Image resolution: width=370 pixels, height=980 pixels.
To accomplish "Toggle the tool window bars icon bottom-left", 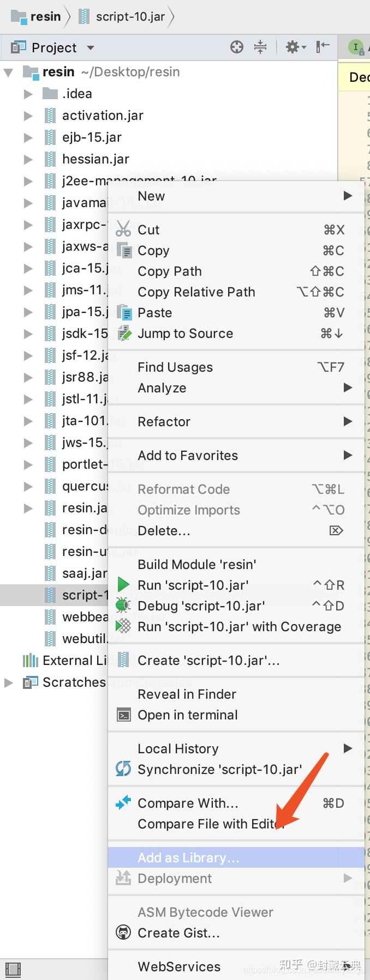I will point(13,970).
